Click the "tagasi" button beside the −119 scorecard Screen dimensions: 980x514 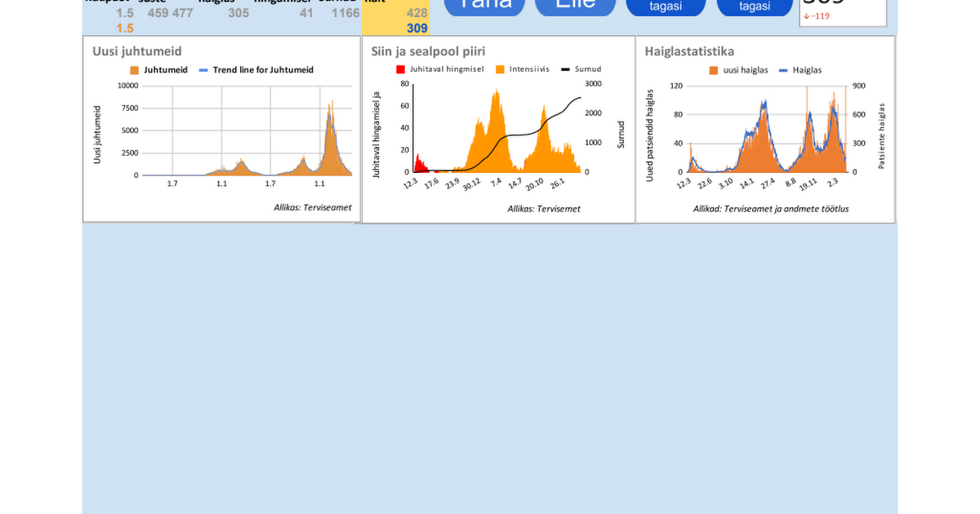(755, 7)
